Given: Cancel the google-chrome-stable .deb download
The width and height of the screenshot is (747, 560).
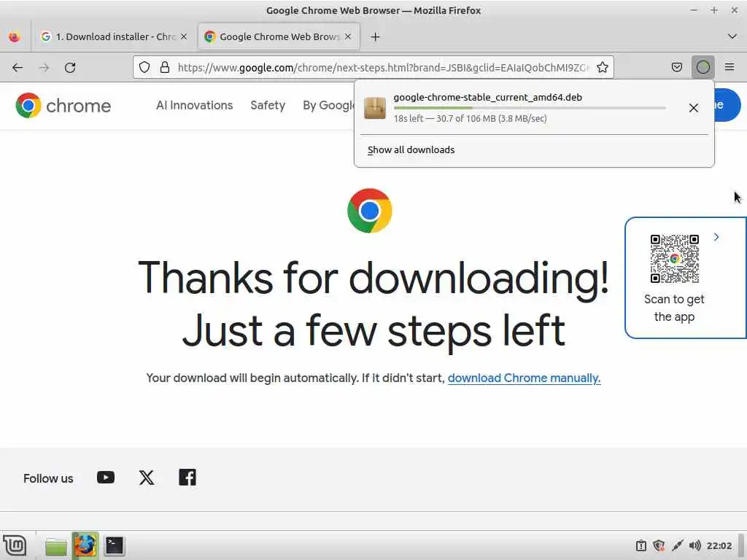Looking at the screenshot, I should click(x=693, y=108).
